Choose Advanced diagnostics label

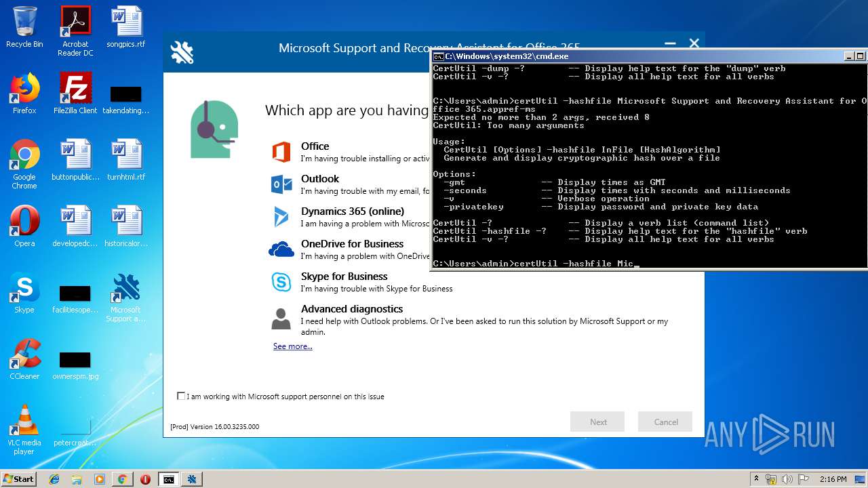[352, 309]
